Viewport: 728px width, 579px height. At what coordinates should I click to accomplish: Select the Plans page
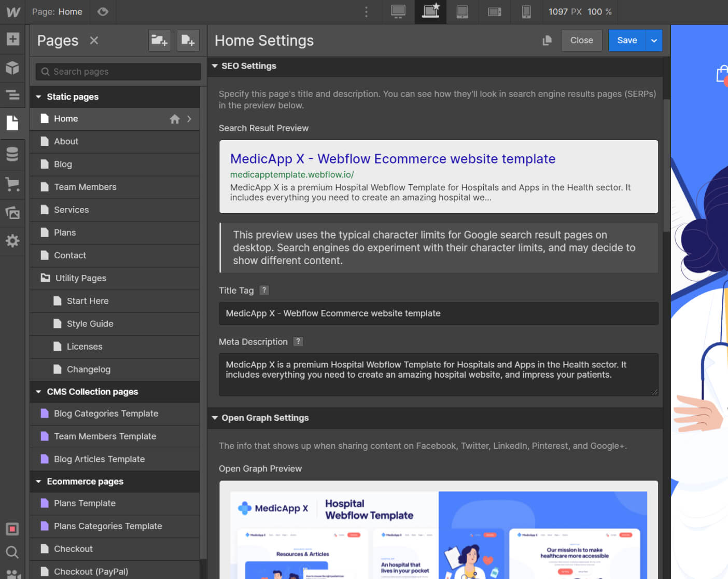(115, 233)
